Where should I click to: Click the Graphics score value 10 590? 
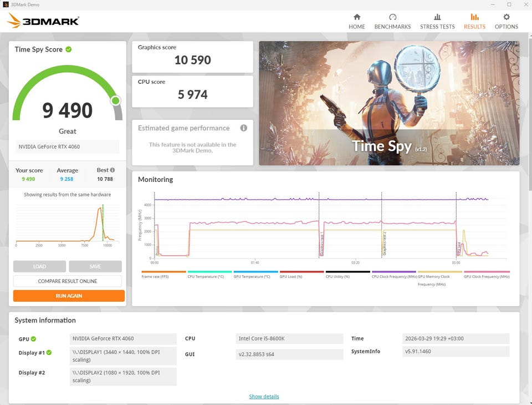tap(192, 60)
